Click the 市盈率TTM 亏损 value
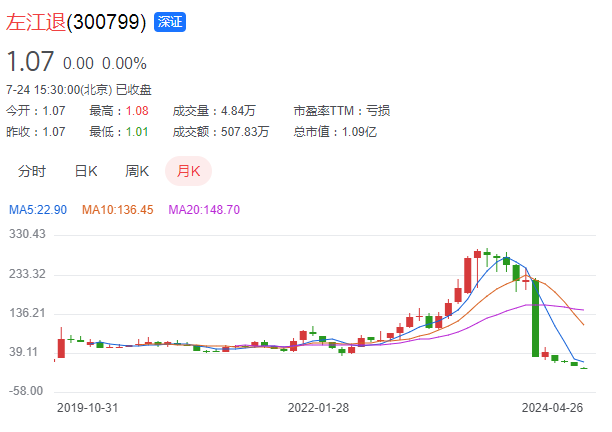Image resolution: width=612 pixels, height=432 pixels. (x=378, y=111)
